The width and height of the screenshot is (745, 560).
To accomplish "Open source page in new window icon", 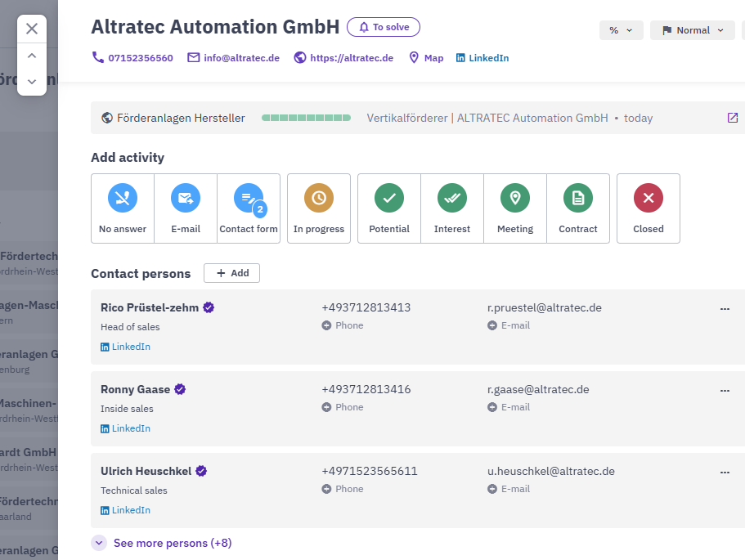I will pyautogui.click(x=733, y=118).
